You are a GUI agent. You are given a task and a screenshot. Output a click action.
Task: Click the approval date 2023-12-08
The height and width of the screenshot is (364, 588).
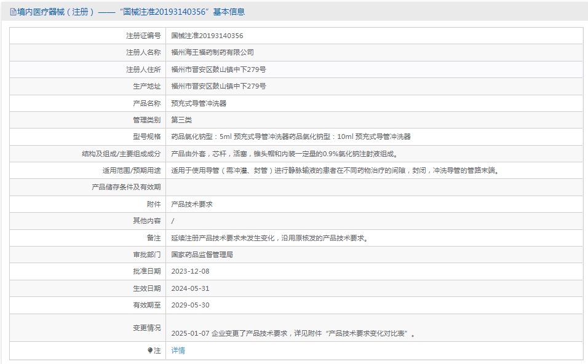point(190,271)
